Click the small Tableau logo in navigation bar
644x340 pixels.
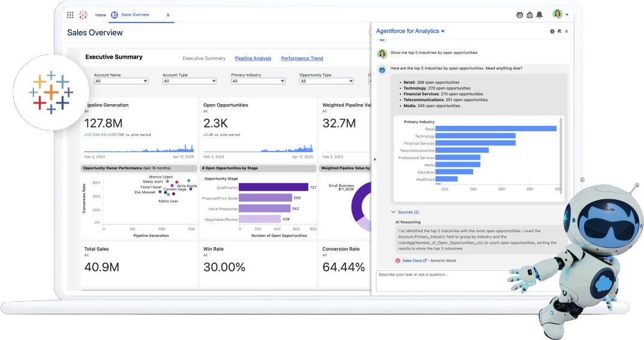point(83,15)
